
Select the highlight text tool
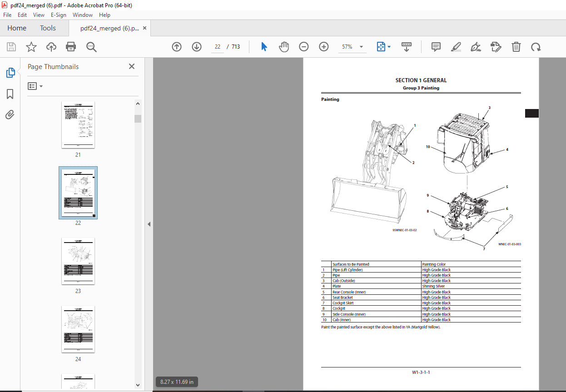[x=456, y=47]
